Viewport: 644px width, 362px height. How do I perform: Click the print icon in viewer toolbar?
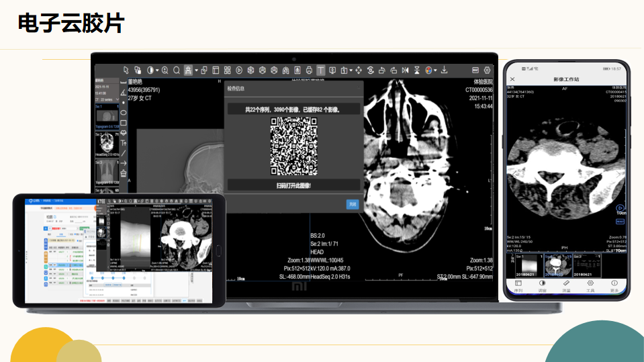pos(309,70)
